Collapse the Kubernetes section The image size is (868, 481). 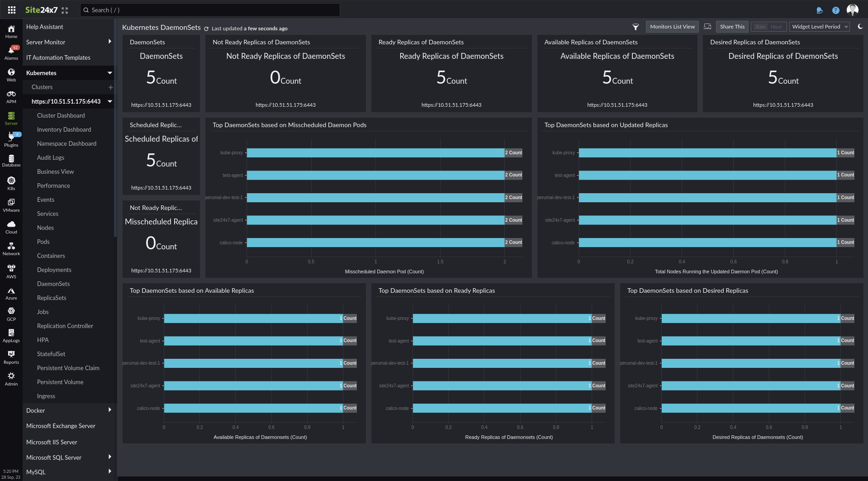tap(109, 72)
